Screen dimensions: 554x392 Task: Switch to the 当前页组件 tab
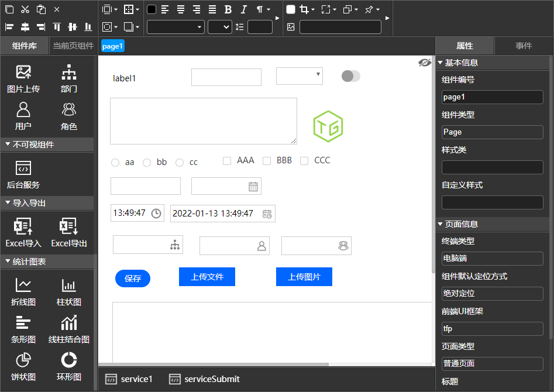point(73,46)
